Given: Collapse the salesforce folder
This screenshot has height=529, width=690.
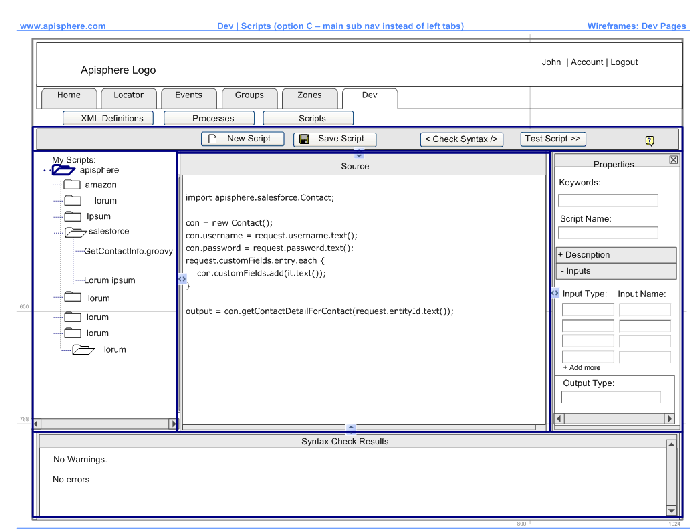Looking at the screenshot, I should tap(75, 231).
